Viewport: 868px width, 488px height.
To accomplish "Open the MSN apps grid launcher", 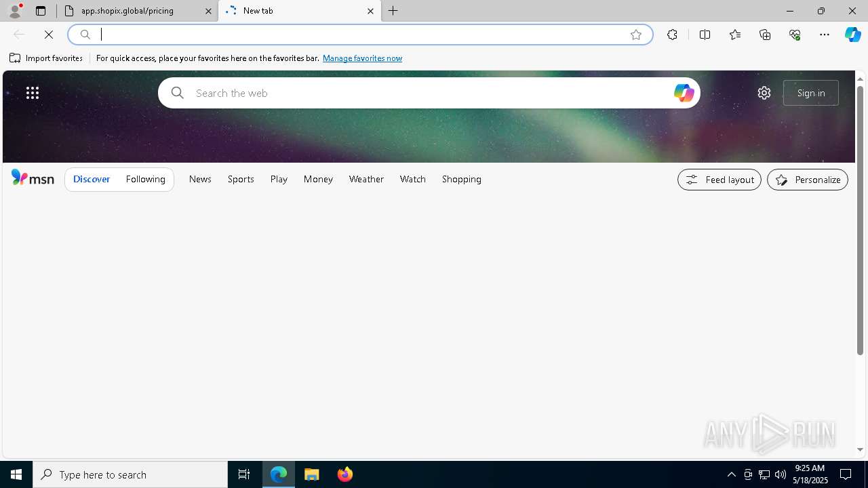I will pyautogui.click(x=33, y=93).
